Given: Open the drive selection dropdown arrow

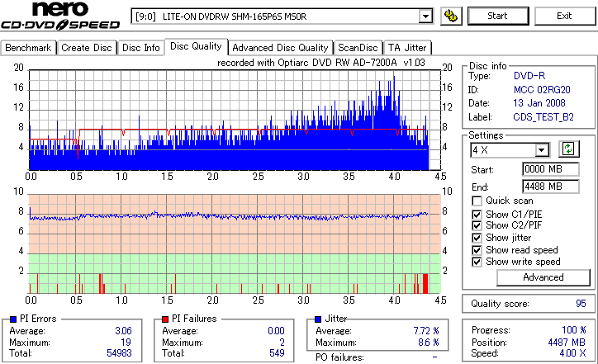Looking at the screenshot, I should point(425,17).
